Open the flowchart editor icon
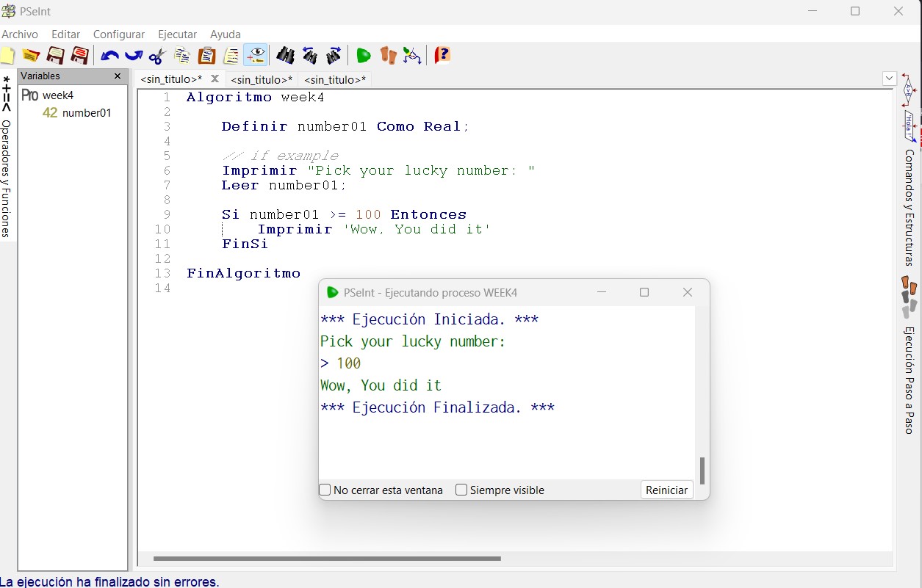Image resolution: width=922 pixels, height=588 pixels. tap(412, 56)
